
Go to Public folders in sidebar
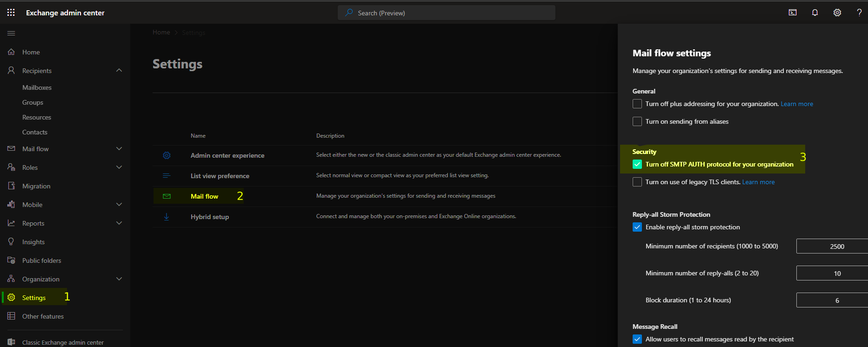click(x=42, y=260)
